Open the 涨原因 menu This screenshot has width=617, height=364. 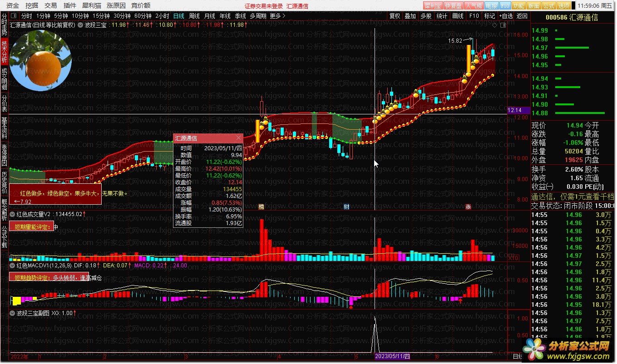pos(116,6)
